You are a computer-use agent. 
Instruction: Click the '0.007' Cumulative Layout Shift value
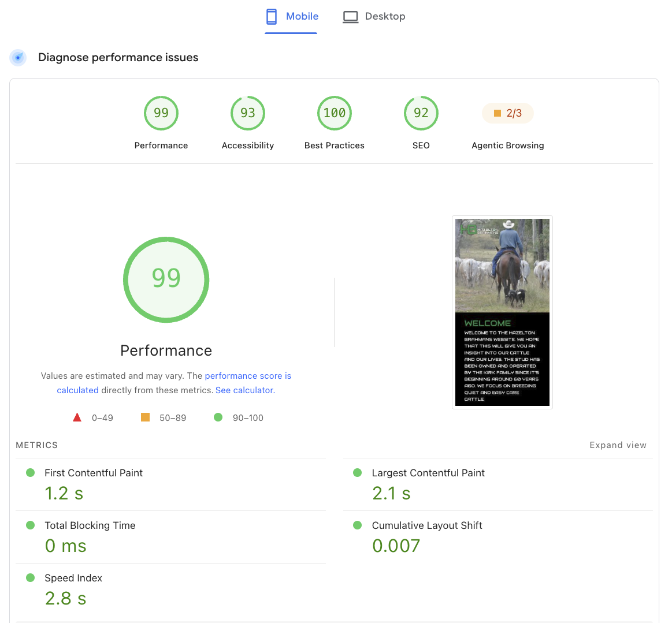pos(396,546)
